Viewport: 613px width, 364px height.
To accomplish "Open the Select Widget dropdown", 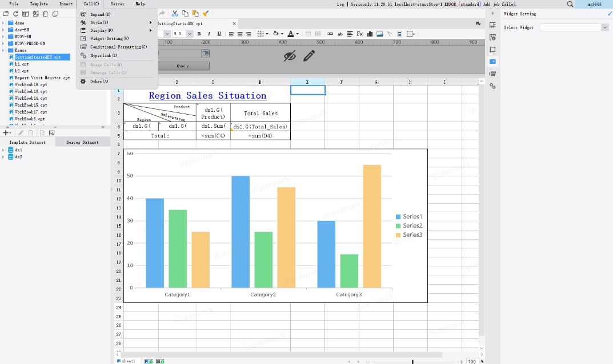I will click(605, 27).
